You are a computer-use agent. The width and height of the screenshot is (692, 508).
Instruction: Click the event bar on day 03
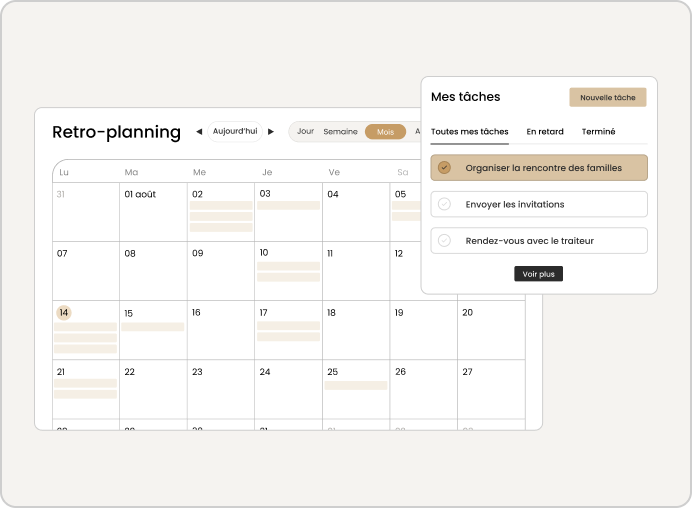289,205
